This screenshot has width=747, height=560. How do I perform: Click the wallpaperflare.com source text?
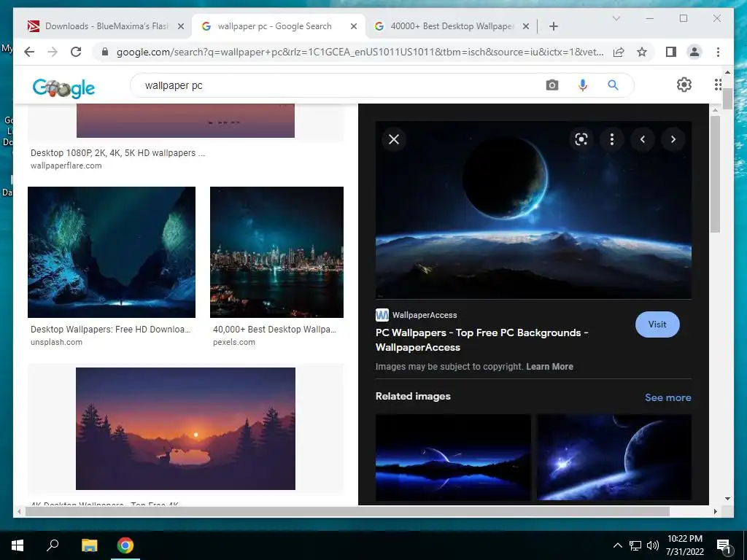coord(66,166)
